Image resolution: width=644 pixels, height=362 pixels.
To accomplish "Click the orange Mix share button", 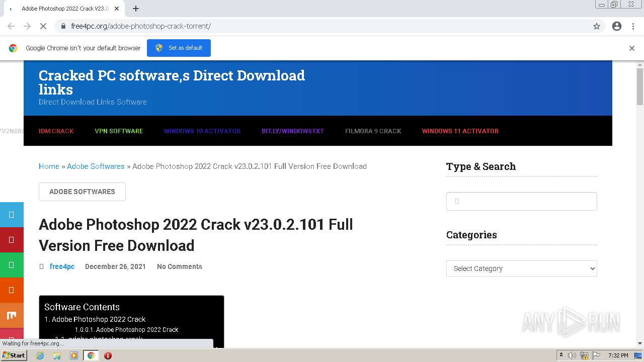I will point(12,315).
